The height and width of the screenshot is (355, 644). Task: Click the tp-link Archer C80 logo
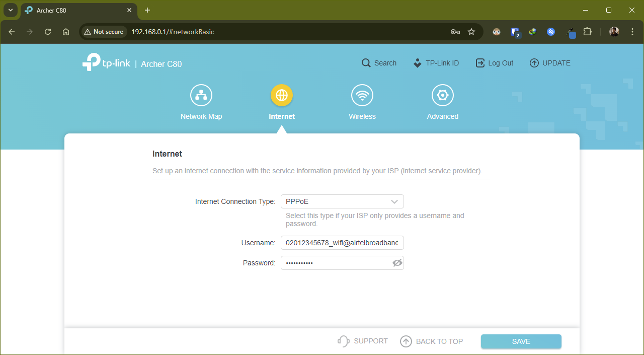pos(132,62)
